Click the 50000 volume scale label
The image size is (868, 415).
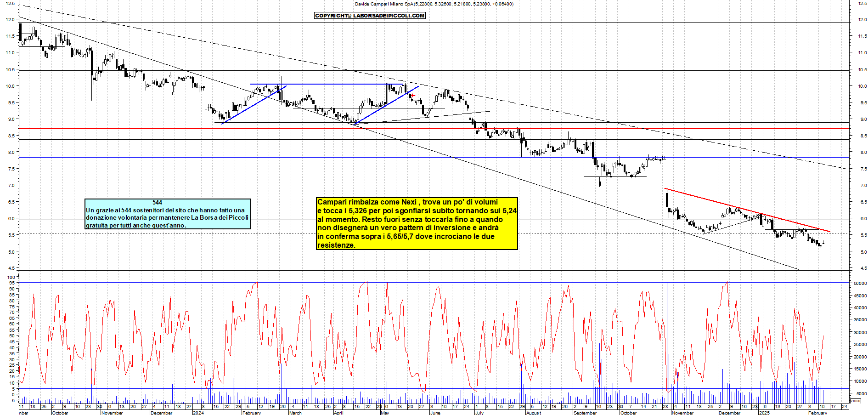point(860,284)
